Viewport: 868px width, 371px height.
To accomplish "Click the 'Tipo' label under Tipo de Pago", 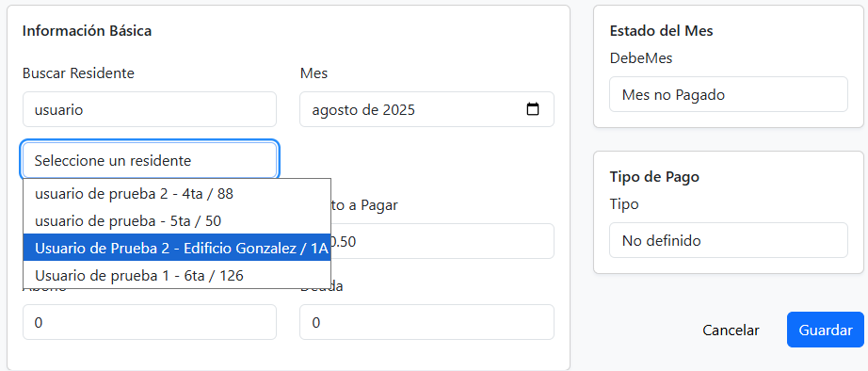I will (624, 204).
